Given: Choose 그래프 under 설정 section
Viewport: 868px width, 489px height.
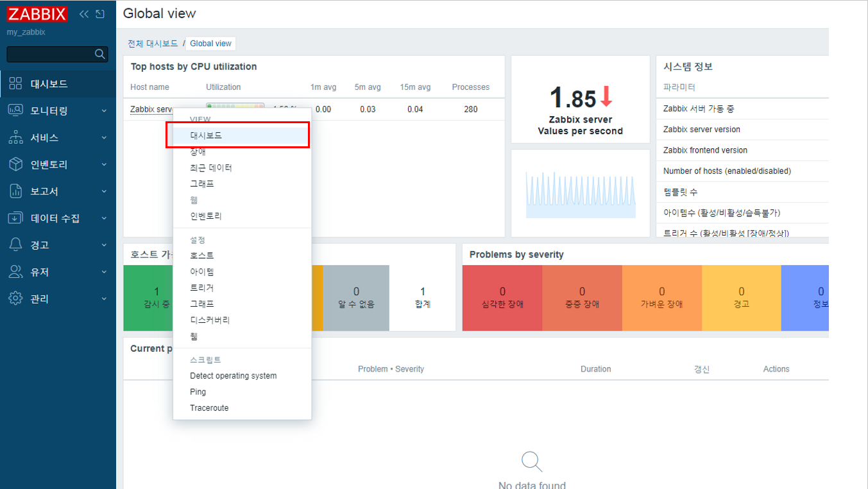Looking at the screenshot, I should [243, 304].
